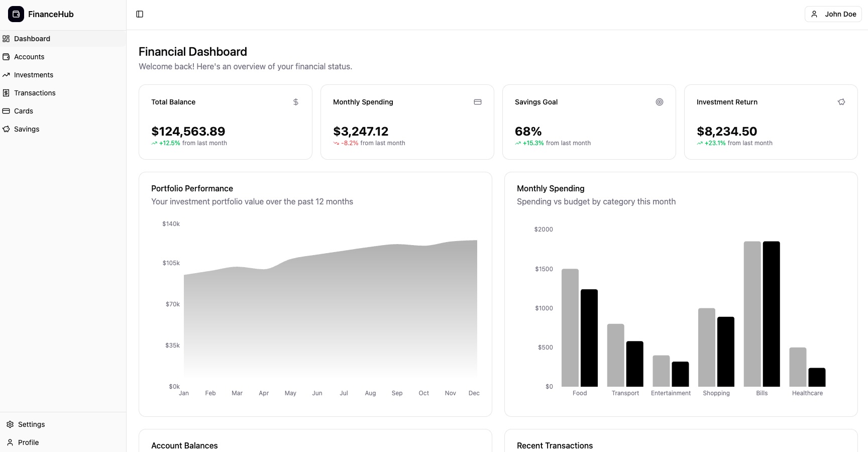
Task: Click the target icon on Savings Goal
Action: pyautogui.click(x=660, y=102)
